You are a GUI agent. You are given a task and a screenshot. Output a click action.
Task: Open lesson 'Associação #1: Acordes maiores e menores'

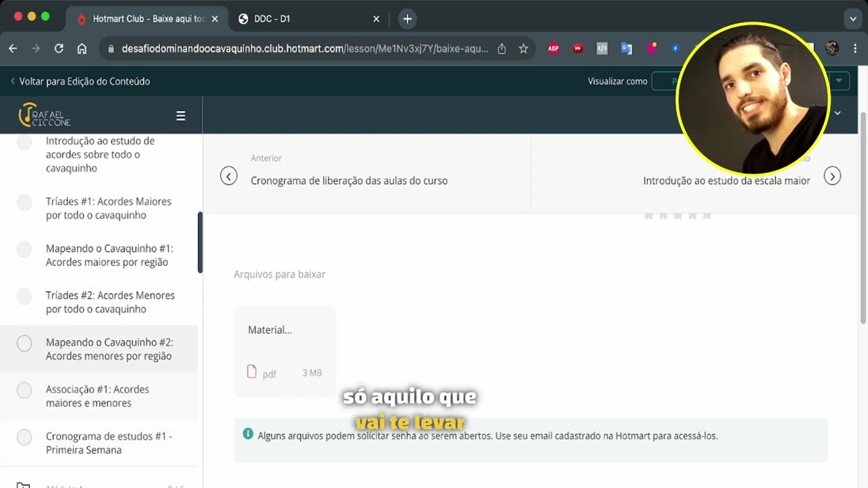tap(99, 396)
